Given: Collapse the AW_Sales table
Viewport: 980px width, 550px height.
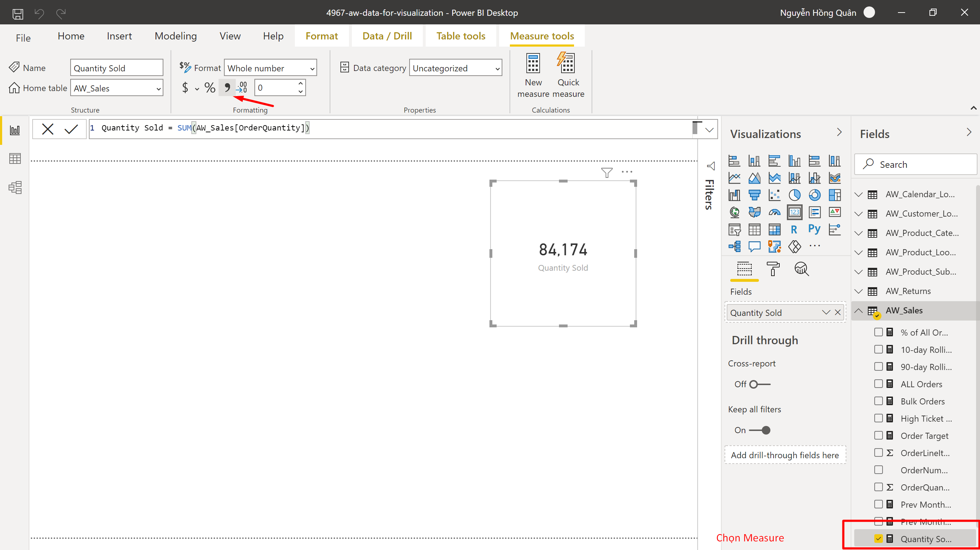Looking at the screenshot, I should pos(859,310).
